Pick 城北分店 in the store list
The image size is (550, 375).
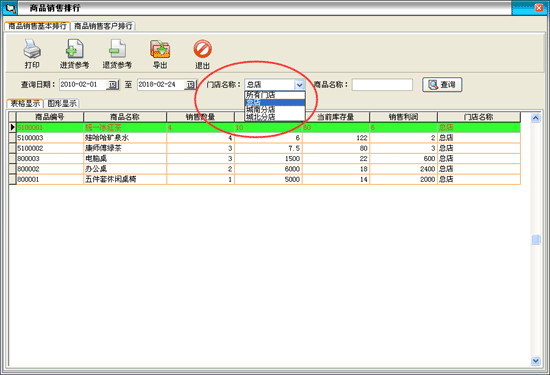click(x=275, y=117)
